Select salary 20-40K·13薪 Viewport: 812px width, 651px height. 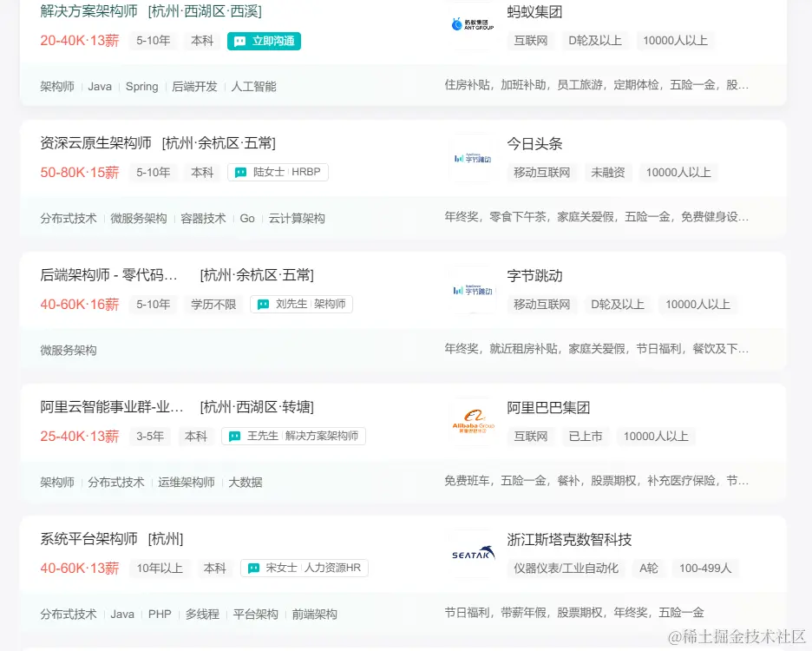[80, 41]
